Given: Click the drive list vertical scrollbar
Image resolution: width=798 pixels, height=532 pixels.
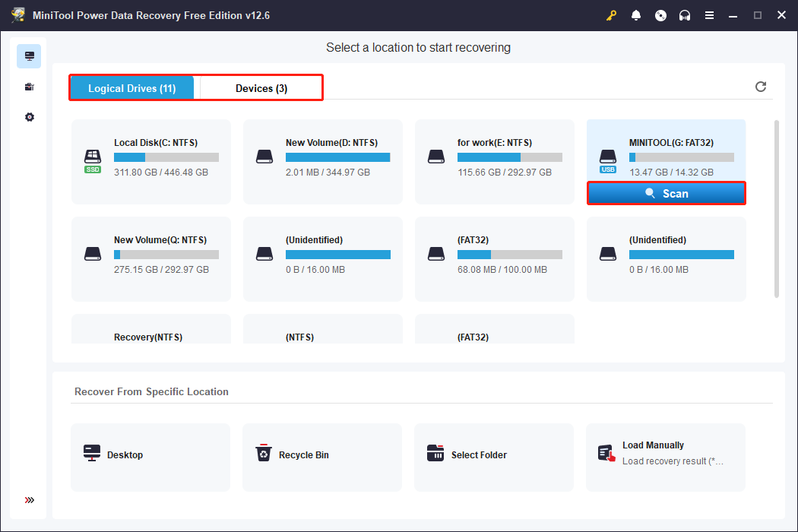Looking at the screenshot, I should tap(776, 209).
